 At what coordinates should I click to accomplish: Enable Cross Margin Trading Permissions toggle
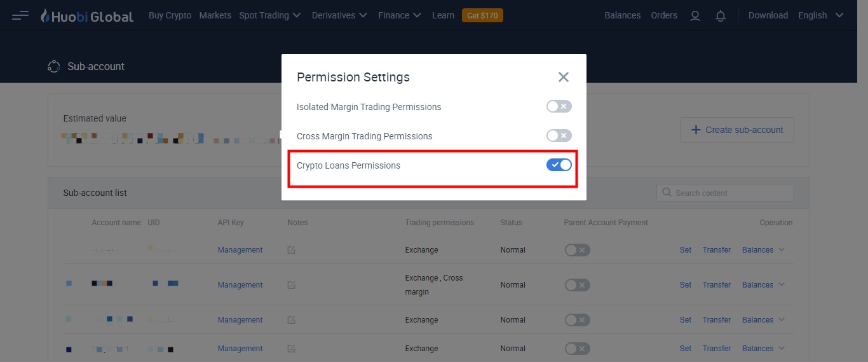(559, 136)
